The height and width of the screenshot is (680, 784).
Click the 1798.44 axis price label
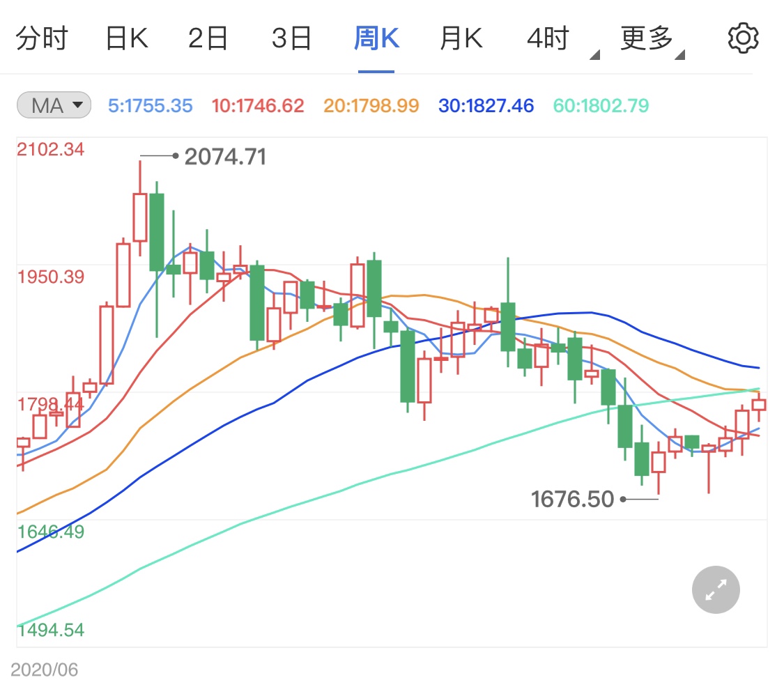pyautogui.click(x=50, y=404)
